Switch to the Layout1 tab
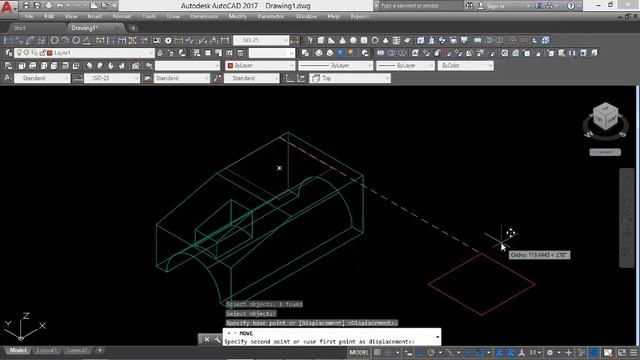 coord(46,351)
